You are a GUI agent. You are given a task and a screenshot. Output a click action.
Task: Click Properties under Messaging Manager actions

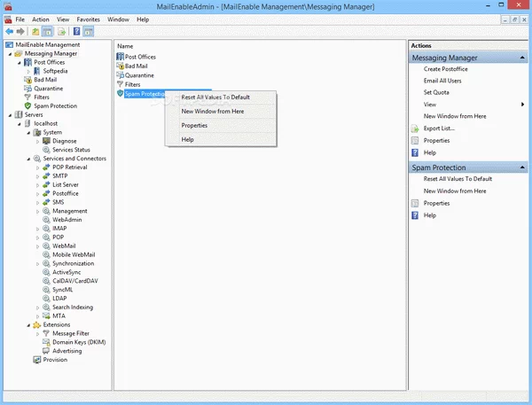tap(436, 140)
